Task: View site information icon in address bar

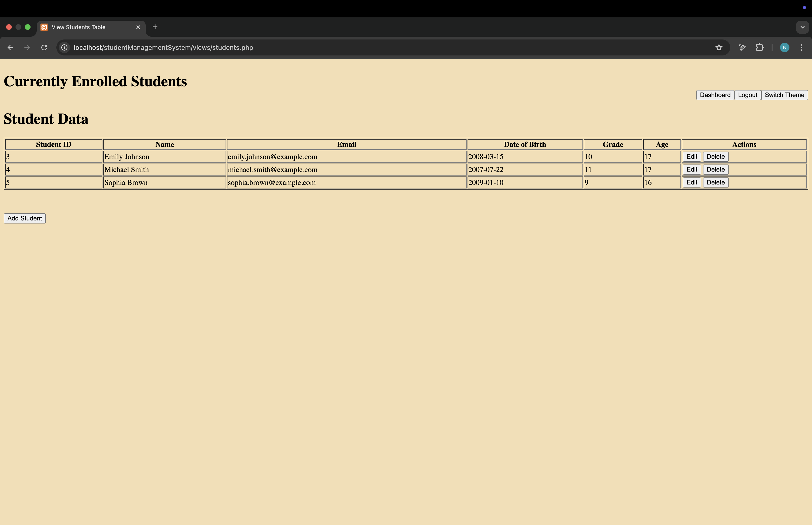Action: tap(64, 47)
